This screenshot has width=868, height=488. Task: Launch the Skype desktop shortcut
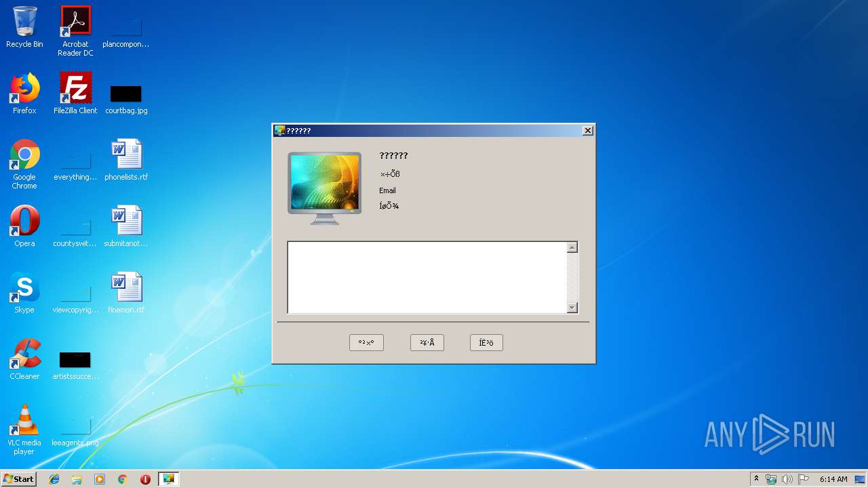coord(24,293)
